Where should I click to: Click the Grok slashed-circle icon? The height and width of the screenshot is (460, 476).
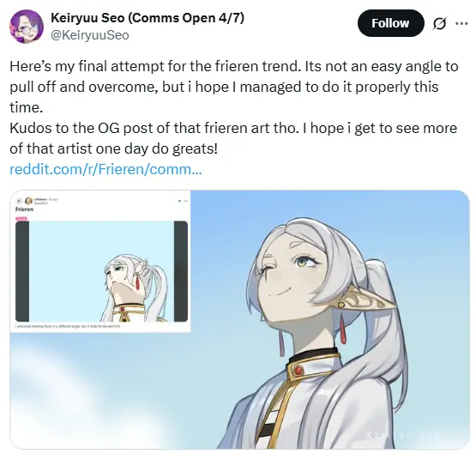[439, 24]
